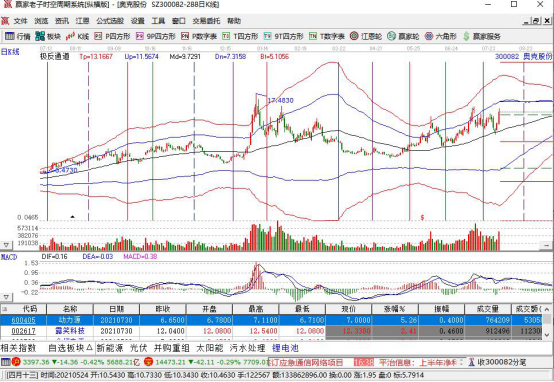
Task: Select the 动力源 name cell
Action: 70,320
